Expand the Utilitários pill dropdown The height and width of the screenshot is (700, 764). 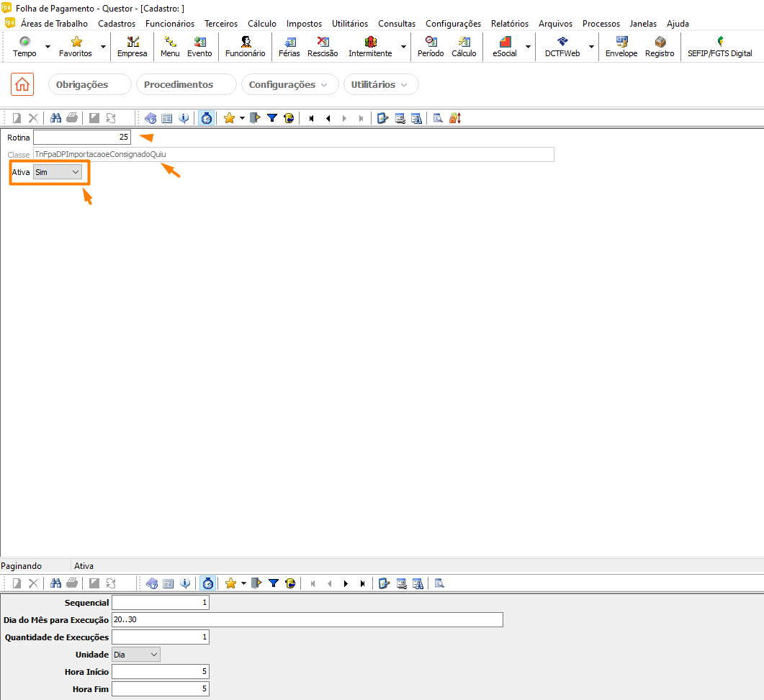380,85
